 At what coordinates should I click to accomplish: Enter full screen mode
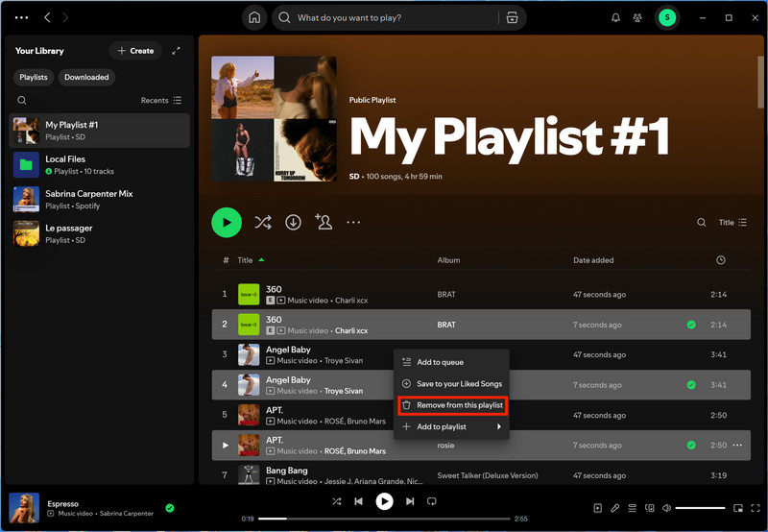click(756, 508)
